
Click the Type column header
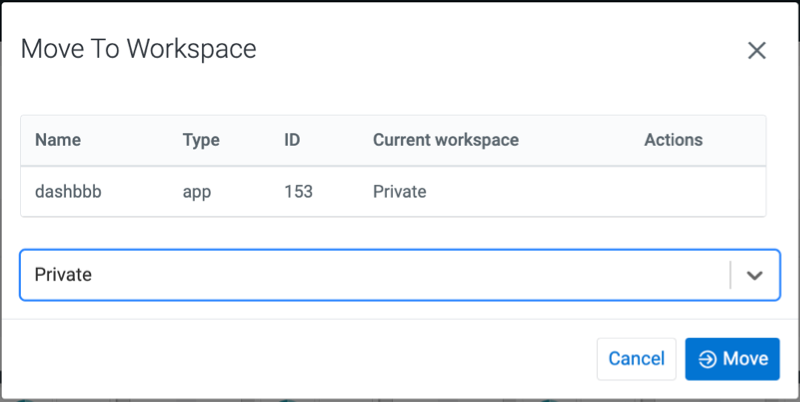click(201, 140)
